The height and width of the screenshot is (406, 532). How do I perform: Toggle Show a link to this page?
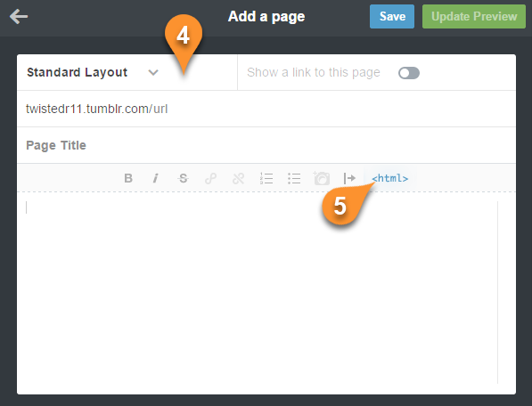pyautogui.click(x=409, y=73)
